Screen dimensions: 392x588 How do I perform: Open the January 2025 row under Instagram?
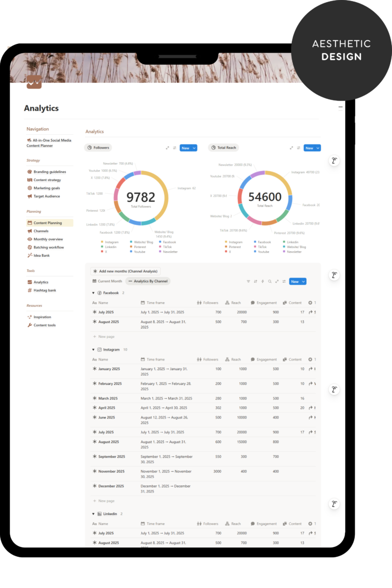[x=109, y=369]
